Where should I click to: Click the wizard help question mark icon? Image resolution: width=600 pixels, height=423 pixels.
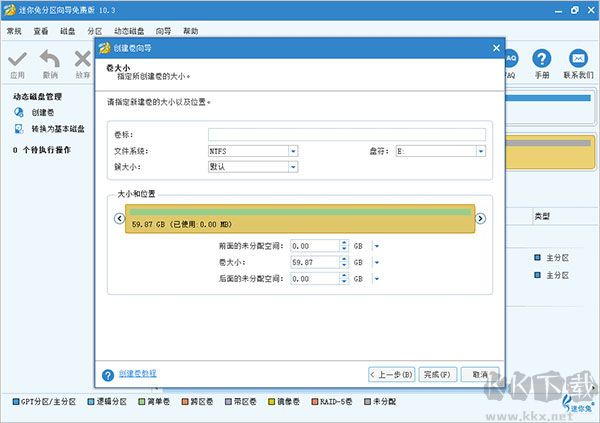pos(108,375)
